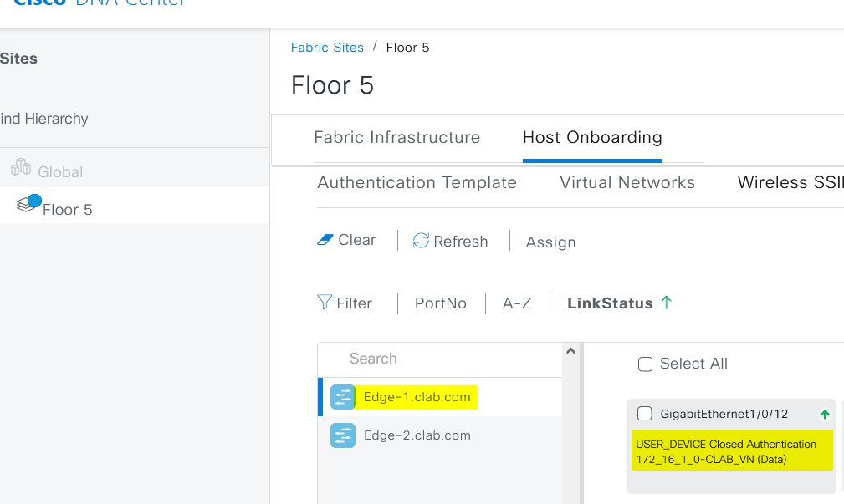844x504 pixels.
Task: Select Global in site hierarchy
Action: [60, 172]
